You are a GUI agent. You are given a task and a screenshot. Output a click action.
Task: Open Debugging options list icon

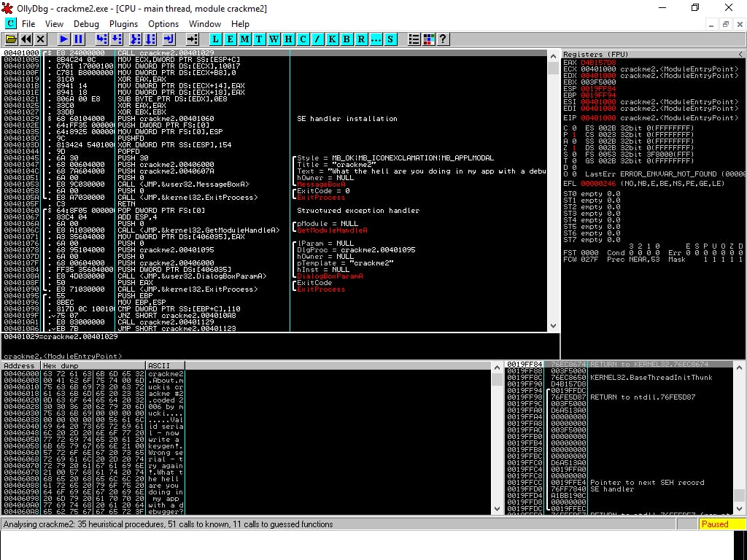pos(414,39)
